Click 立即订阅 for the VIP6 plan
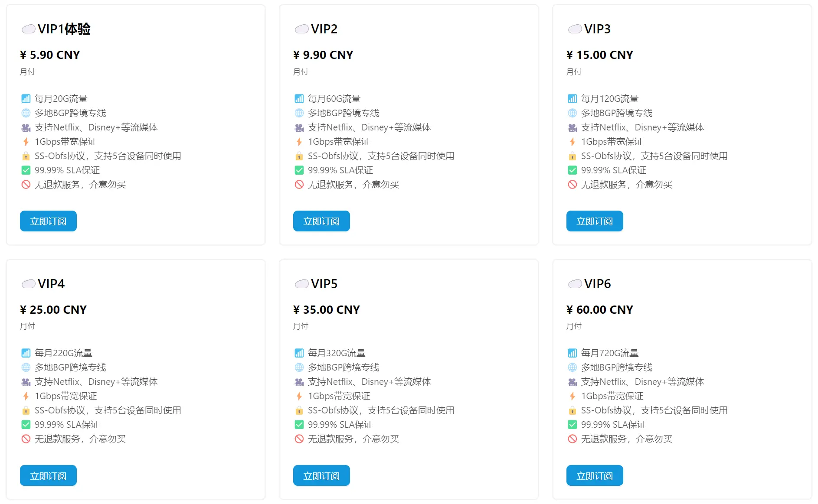818x504 pixels. (595, 475)
